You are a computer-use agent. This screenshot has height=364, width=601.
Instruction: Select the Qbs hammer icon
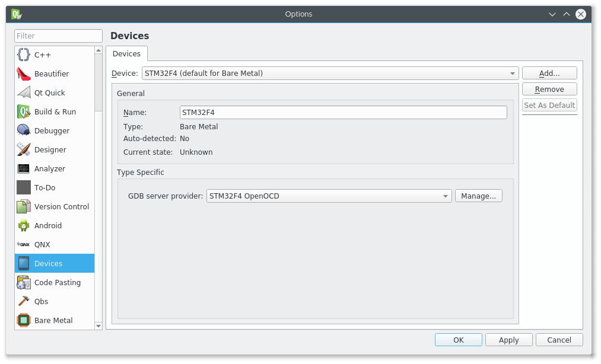click(x=23, y=301)
